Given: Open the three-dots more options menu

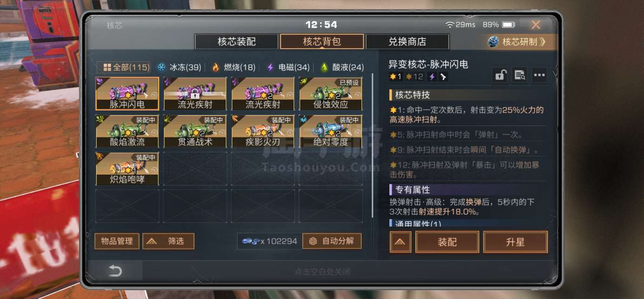Looking at the screenshot, I should pos(539,75).
